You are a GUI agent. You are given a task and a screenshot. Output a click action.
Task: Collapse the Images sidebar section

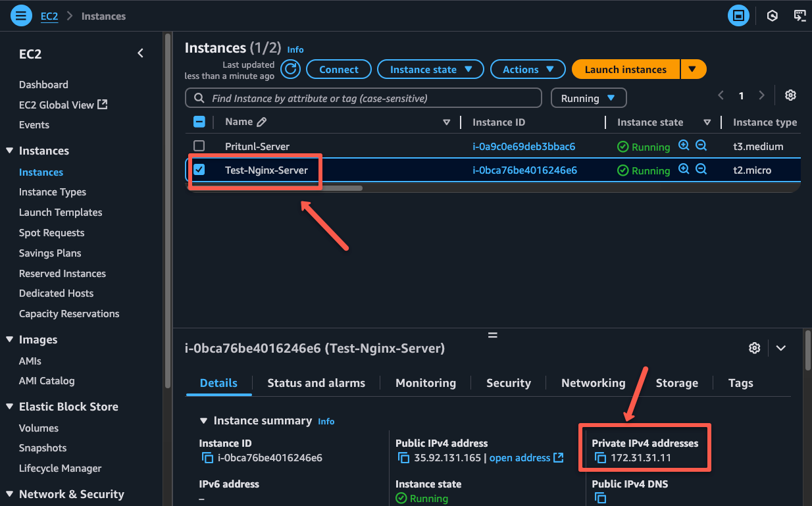click(x=9, y=340)
